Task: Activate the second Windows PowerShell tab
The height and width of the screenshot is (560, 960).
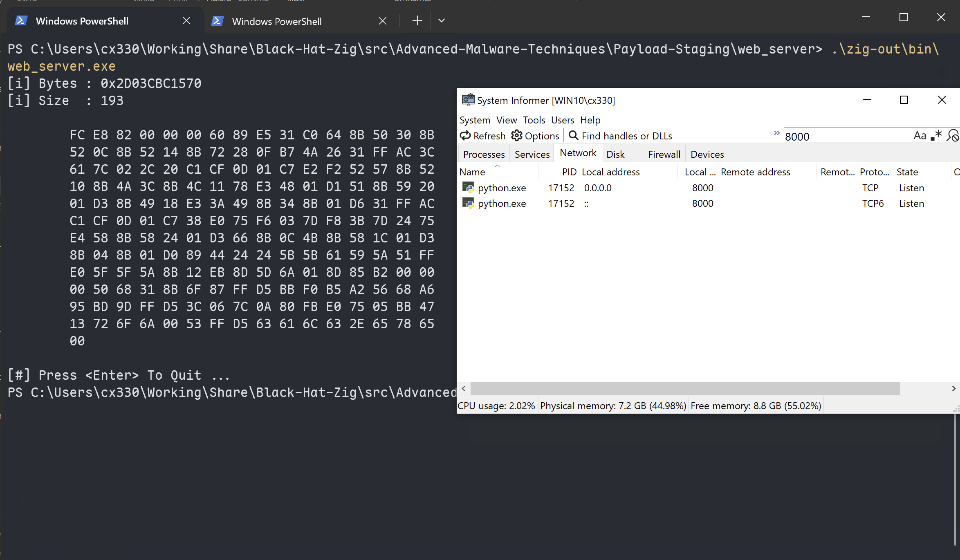Action: point(302,20)
